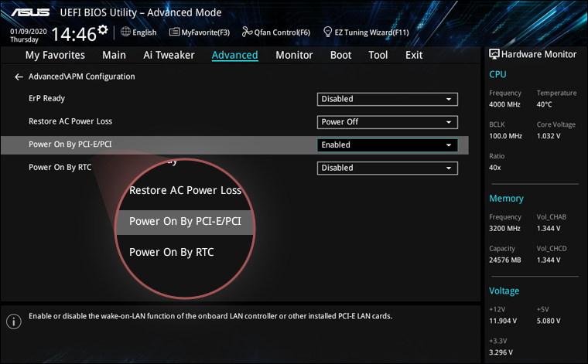Viewport: 588px width, 364px height.
Task: Open MyFavorite(F3) list icon
Action: tap(174, 32)
